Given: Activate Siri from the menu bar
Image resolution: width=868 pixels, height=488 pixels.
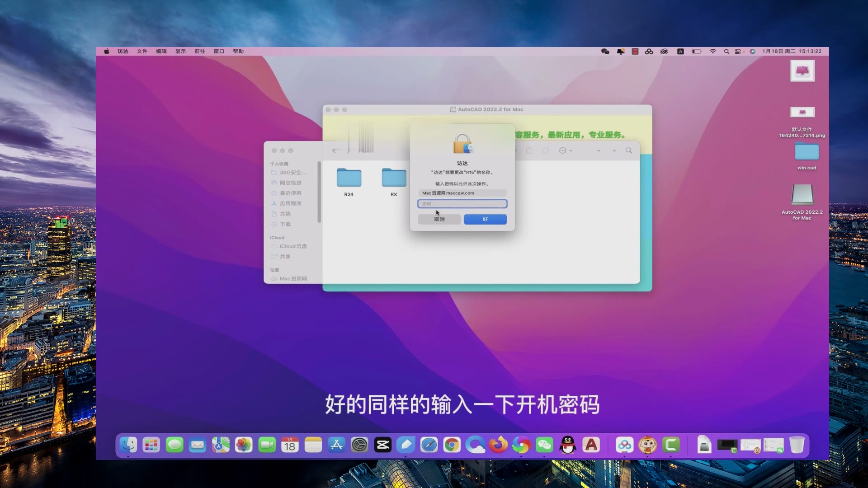Looking at the screenshot, I should pos(753,51).
